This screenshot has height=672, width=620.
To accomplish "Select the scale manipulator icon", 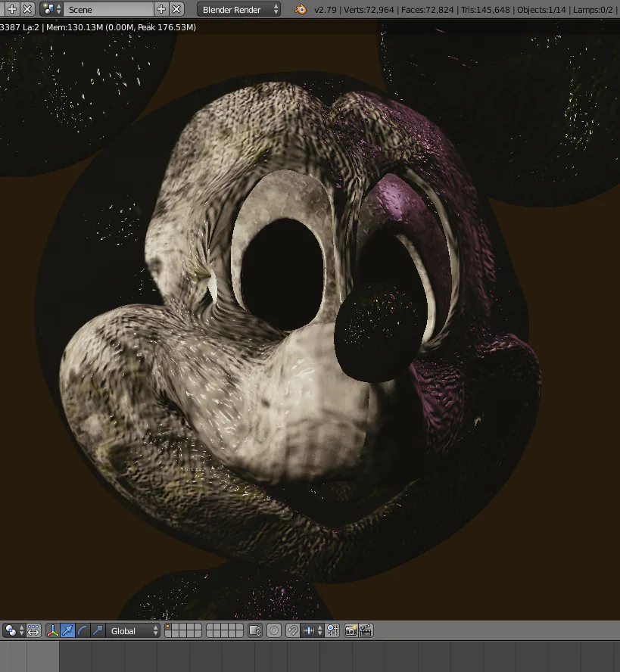I will tap(98, 630).
